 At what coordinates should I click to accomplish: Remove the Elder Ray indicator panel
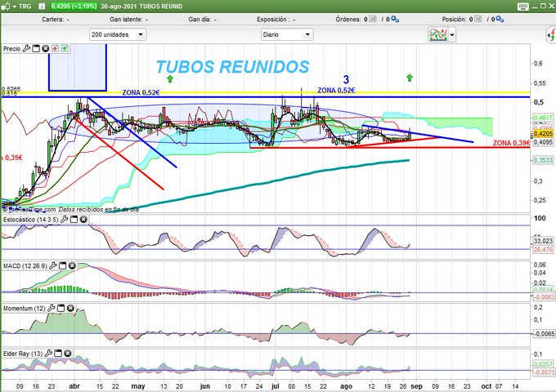point(68,353)
